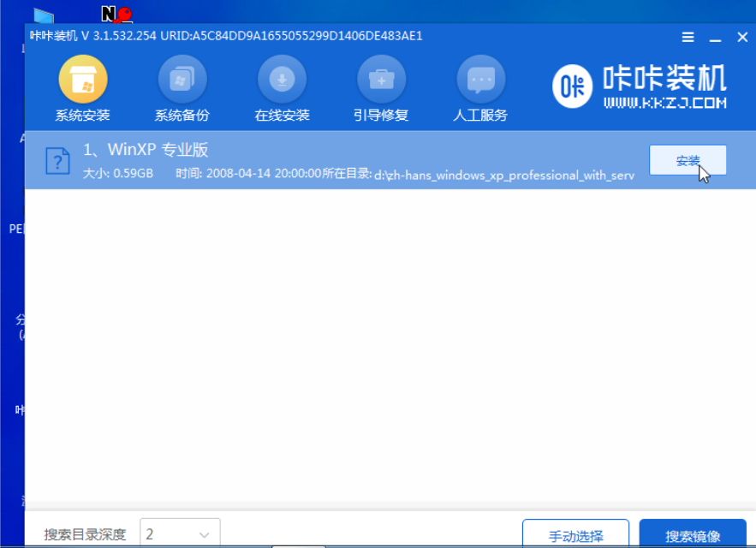Click the 搜索镜像 (Search Images) button
This screenshot has height=548, width=756.
pyautogui.click(x=692, y=532)
